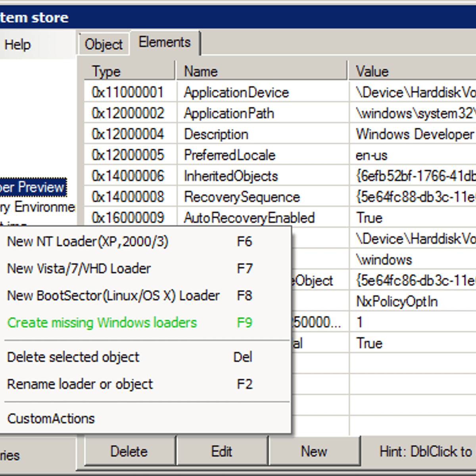
Task: Select New Vista/7/VHD Loader menu entry
Action: 79,269
